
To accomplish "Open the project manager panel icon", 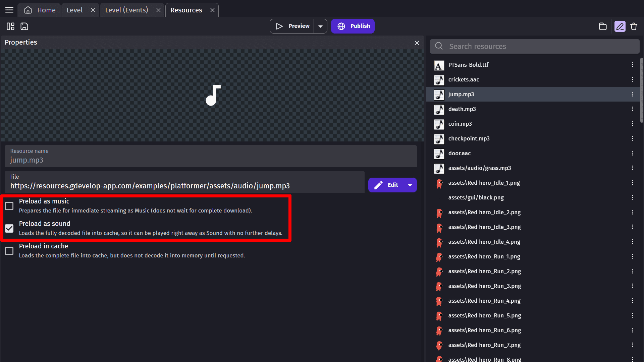I will point(11,26).
